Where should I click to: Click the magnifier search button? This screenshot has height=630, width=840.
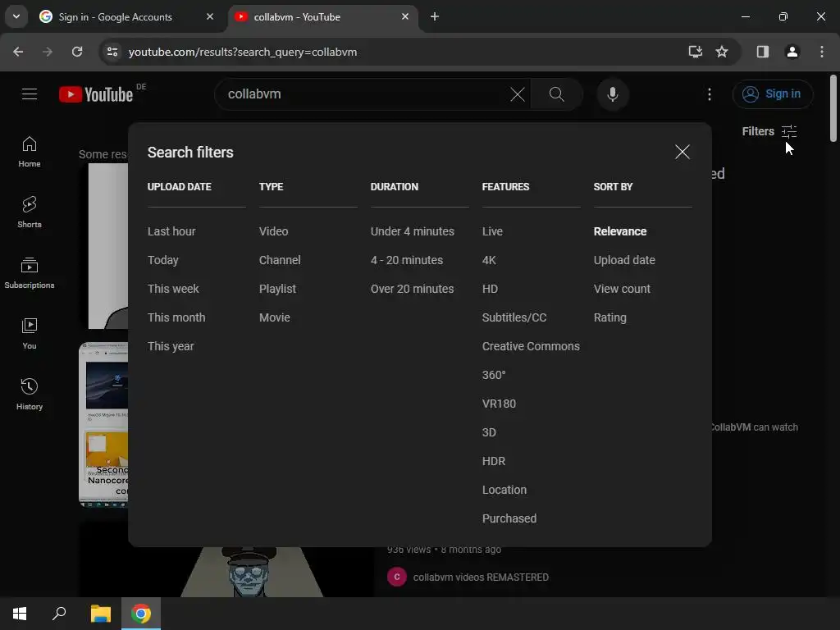click(557, 94)
